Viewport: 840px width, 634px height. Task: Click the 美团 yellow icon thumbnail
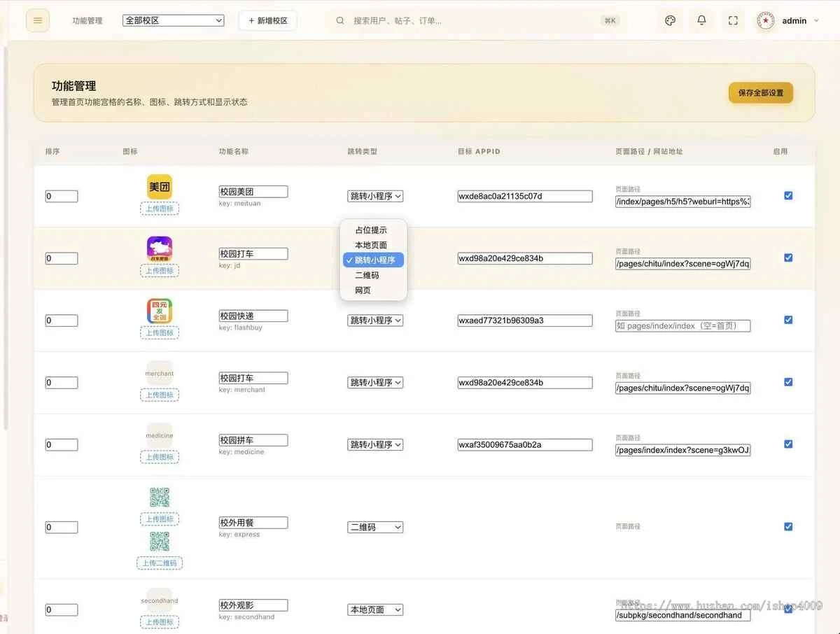pyautogui.click(x=160, y=187)
